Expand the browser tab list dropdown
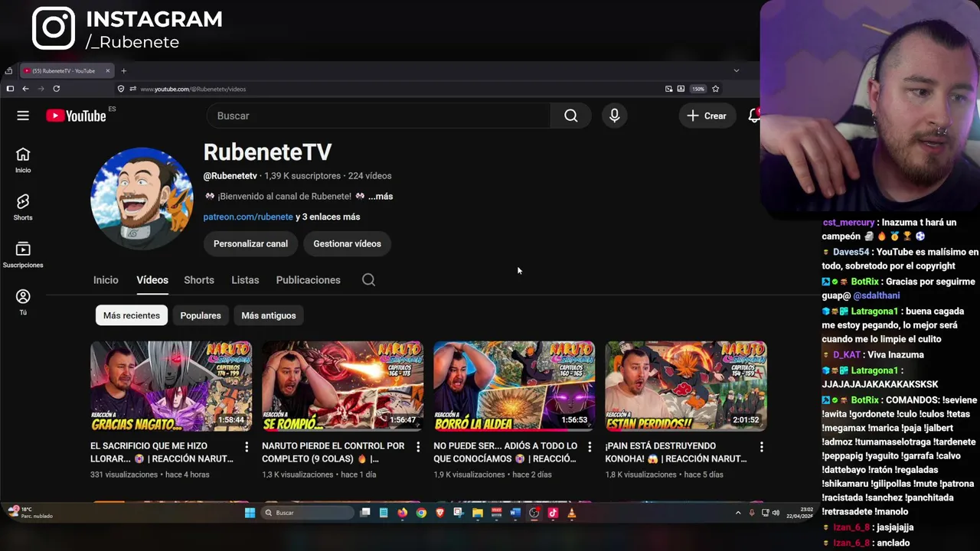Image resolution: width=980 pixels, height=551 pixels. point(737,70)
